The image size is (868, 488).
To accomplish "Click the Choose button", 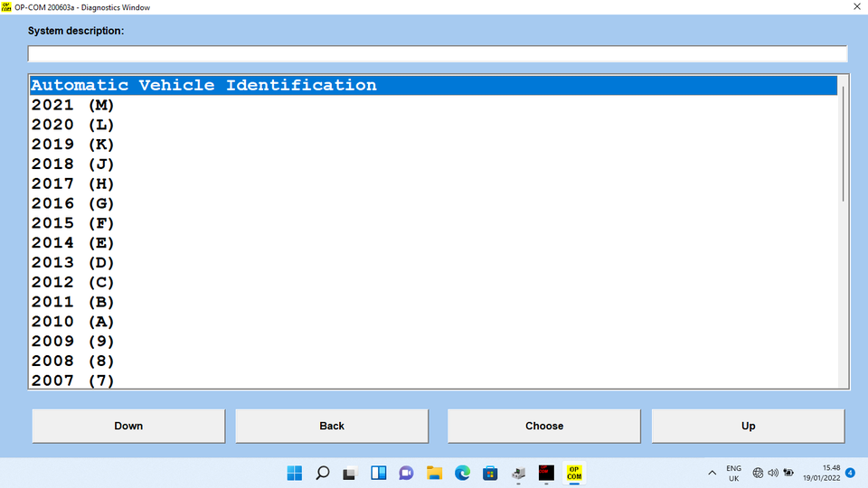I will [x=544, y=426].
